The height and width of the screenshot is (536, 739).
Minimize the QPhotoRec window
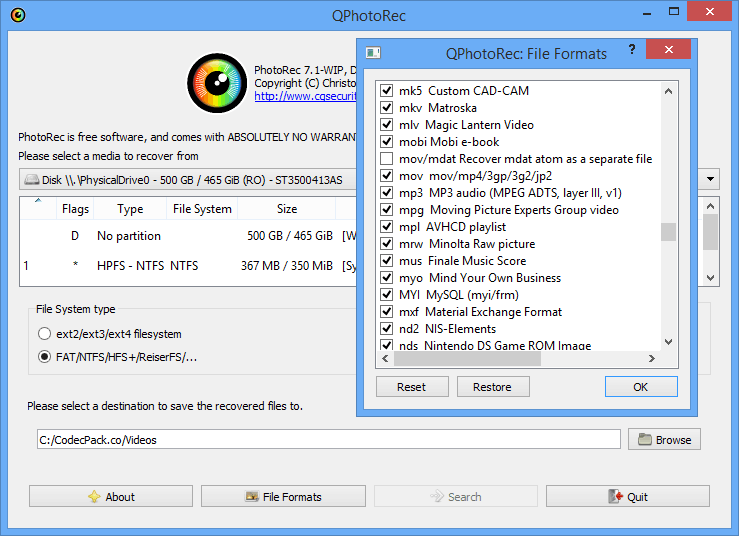(x=647, y=13)
